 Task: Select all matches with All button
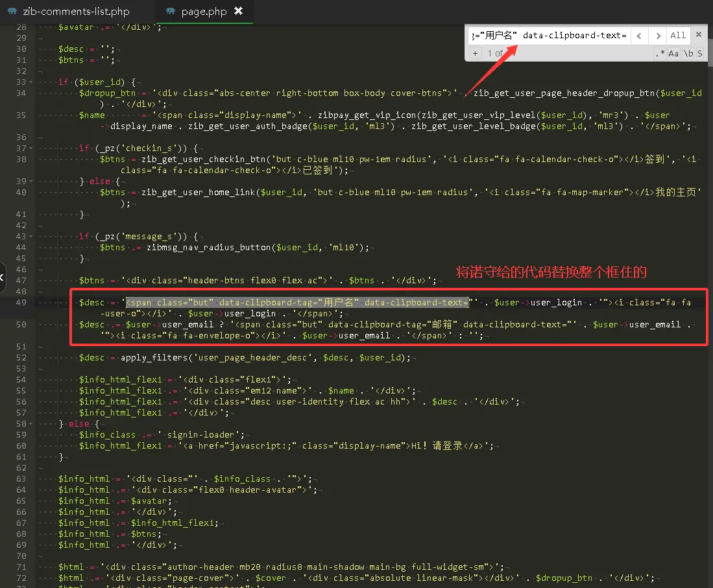point(678,36)
